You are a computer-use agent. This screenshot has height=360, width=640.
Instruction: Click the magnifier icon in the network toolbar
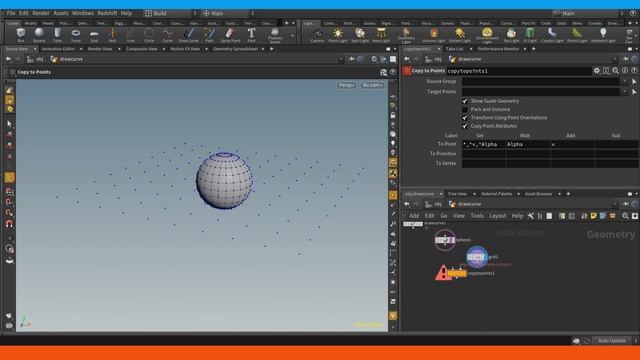(x=625, y=216)
